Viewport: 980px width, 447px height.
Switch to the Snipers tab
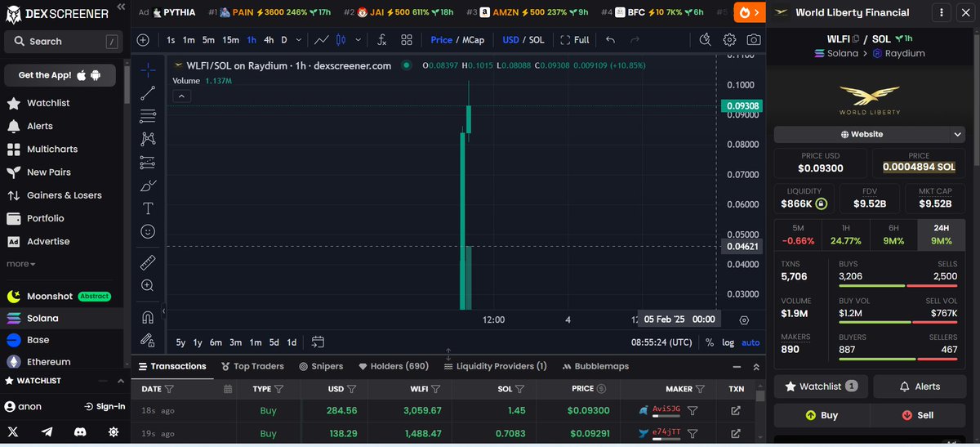tap(321, 366)
